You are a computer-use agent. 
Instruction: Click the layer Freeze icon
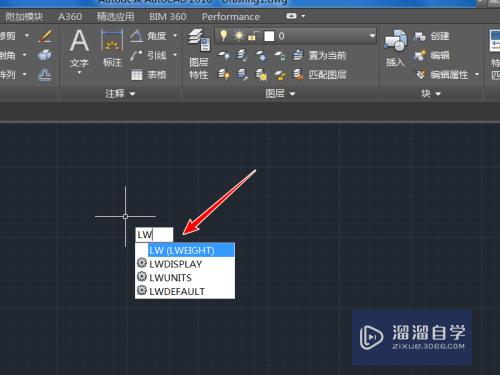tap(262, 55)
